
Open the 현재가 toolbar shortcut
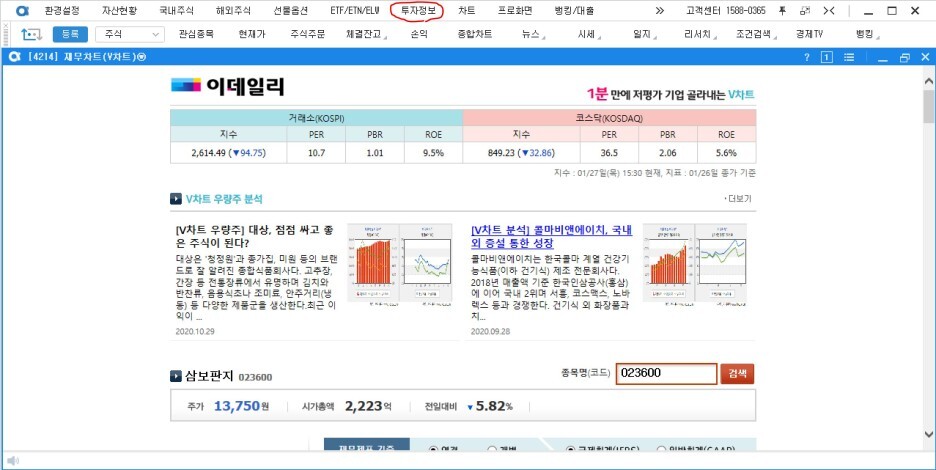click(252, 35)
